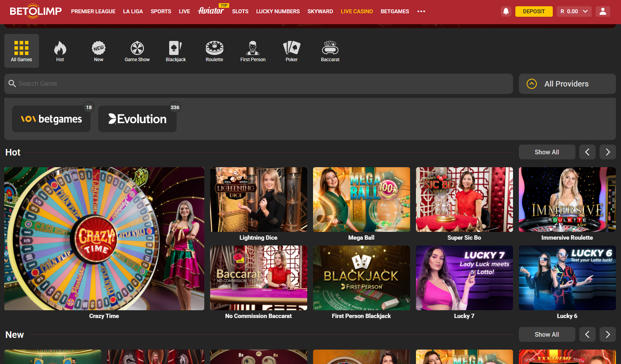Open Slots menu item

tap(240, 11)
